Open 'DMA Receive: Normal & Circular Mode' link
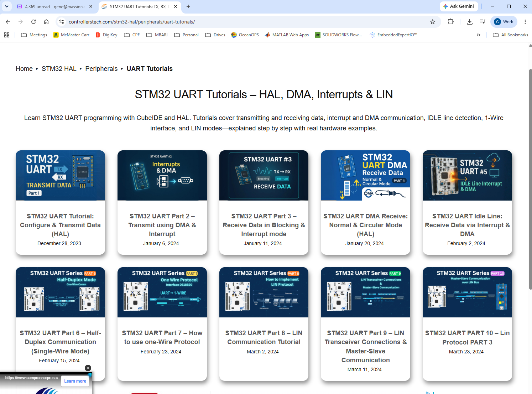The image size is (532, 394). click(x=365, y=225)
